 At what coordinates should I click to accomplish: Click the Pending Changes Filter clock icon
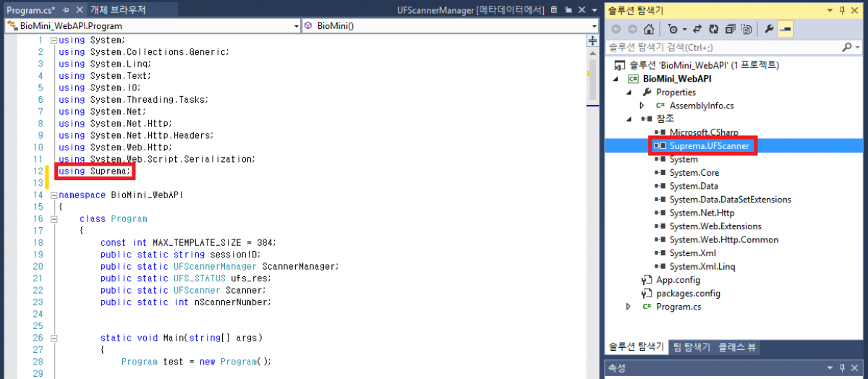click(673, 29)
